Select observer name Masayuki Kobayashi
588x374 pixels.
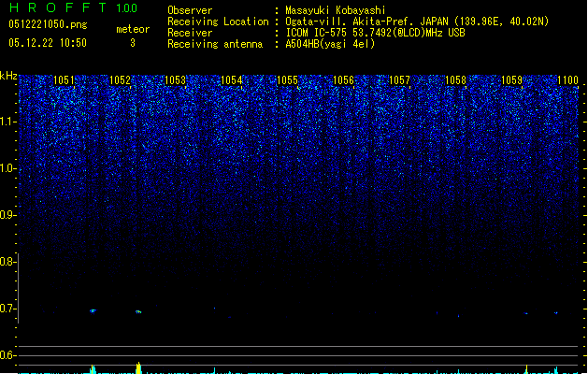click(336, 10)
